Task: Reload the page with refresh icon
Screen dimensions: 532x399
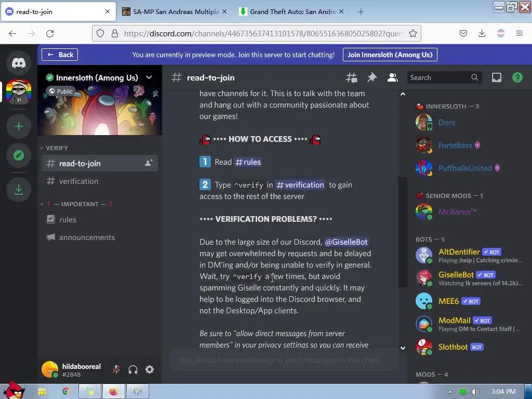Action: point(50,34)
